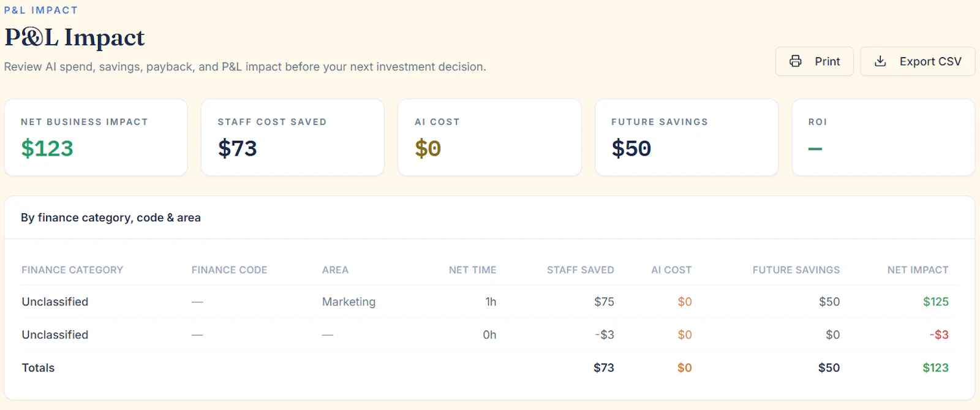
Task: Click the $125 net impact cell
Action: (x=936, y=302)
